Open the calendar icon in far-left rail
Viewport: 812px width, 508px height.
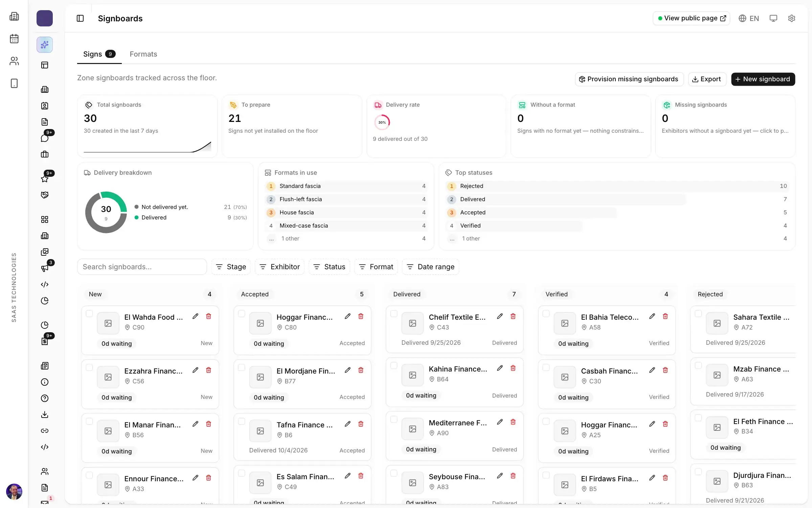coord(14,39)
